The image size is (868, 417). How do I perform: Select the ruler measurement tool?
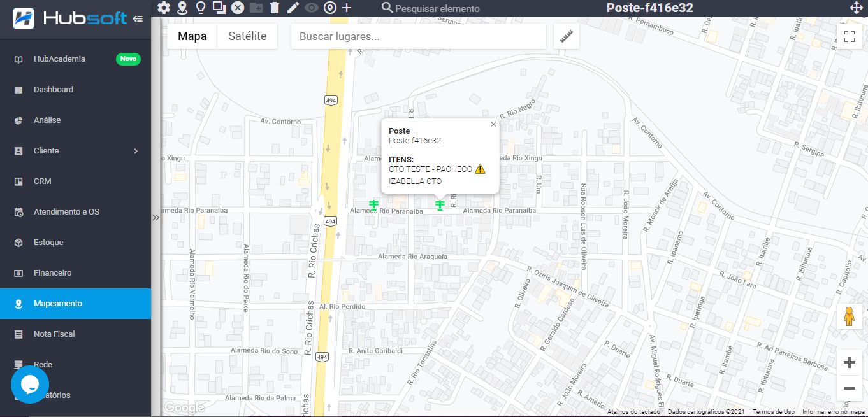coord(567,36)
